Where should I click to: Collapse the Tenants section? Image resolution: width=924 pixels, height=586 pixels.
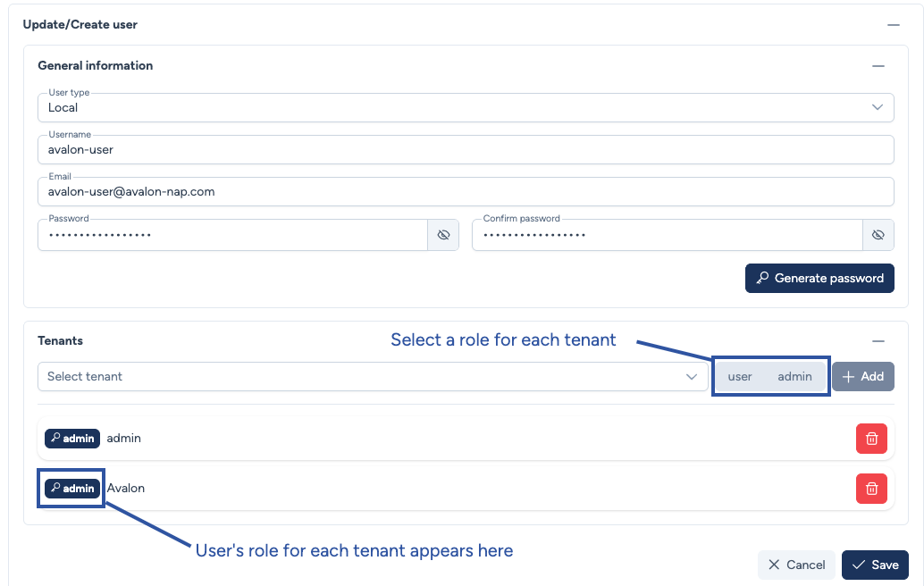pyautogui.click(x=878, y=341)
